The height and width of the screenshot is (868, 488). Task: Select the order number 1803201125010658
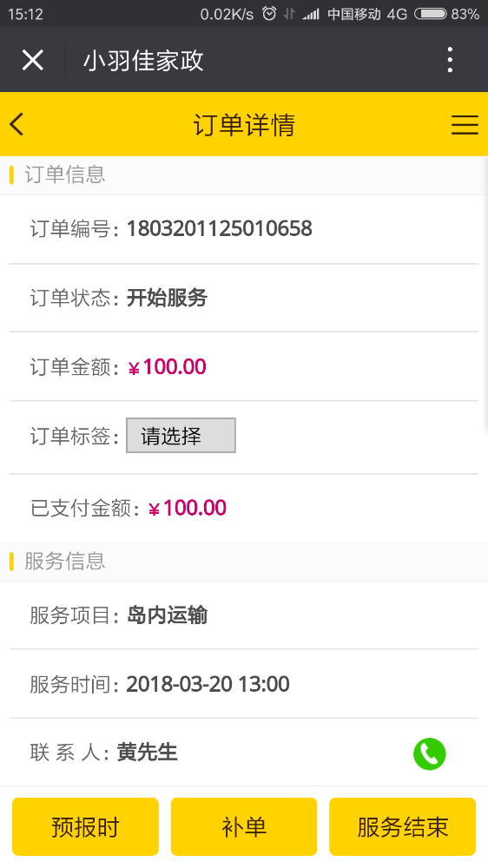(x=220, y=228)
